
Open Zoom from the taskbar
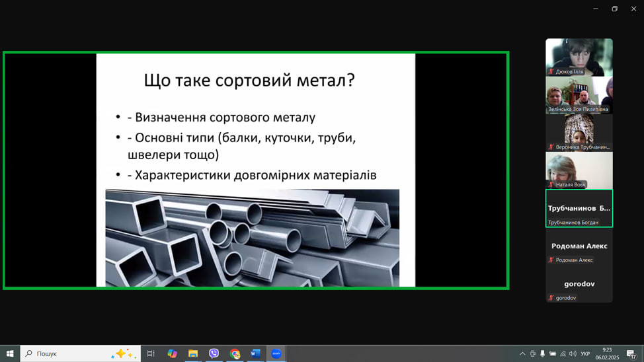[x=276, y=353]
